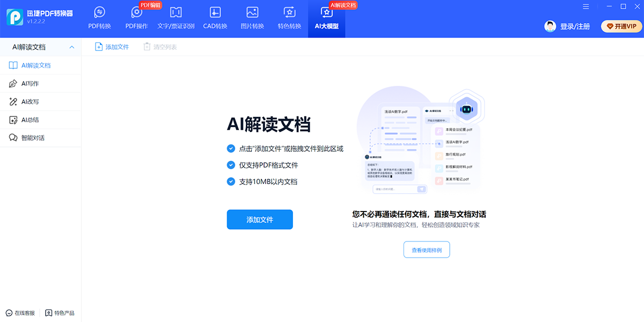644x322 pixels.
Task: Click the blue 添加文件 button
Action: tap(260, 219)
